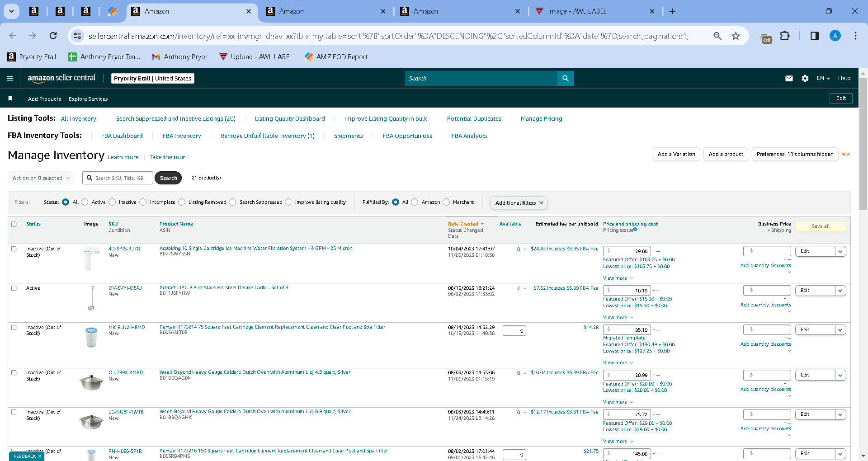
Task: Open the browser extensions puzzle icon
Action: pyautogui.click(x=785, y=36)
